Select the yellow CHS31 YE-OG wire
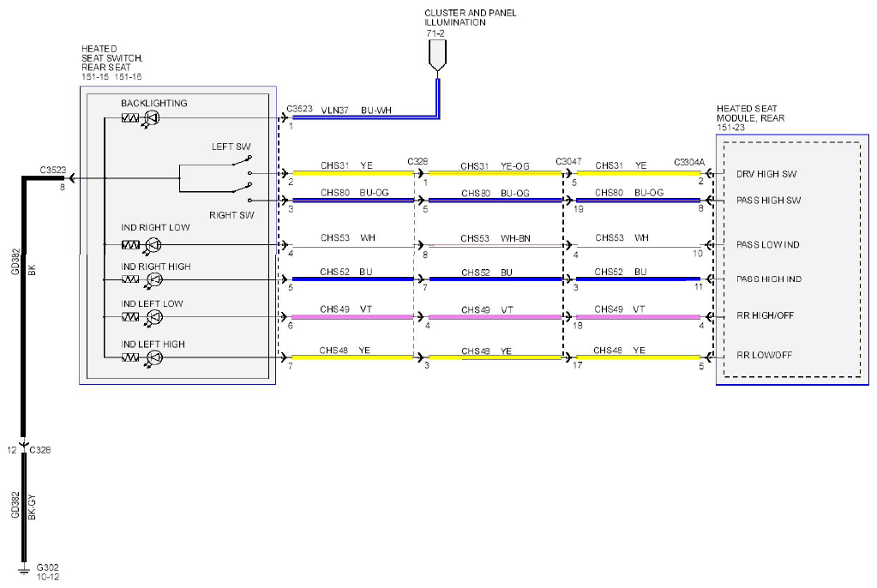The image size is (877, 588). (495, 173)
